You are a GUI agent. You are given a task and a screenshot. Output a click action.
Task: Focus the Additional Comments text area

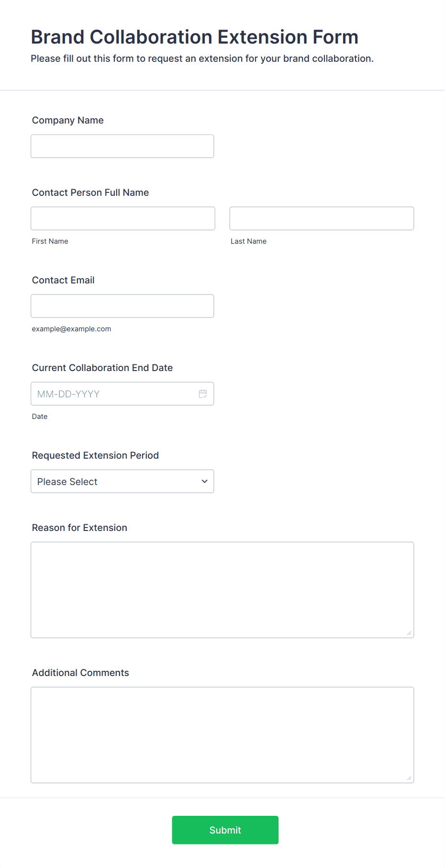click(x=222, y=735)
